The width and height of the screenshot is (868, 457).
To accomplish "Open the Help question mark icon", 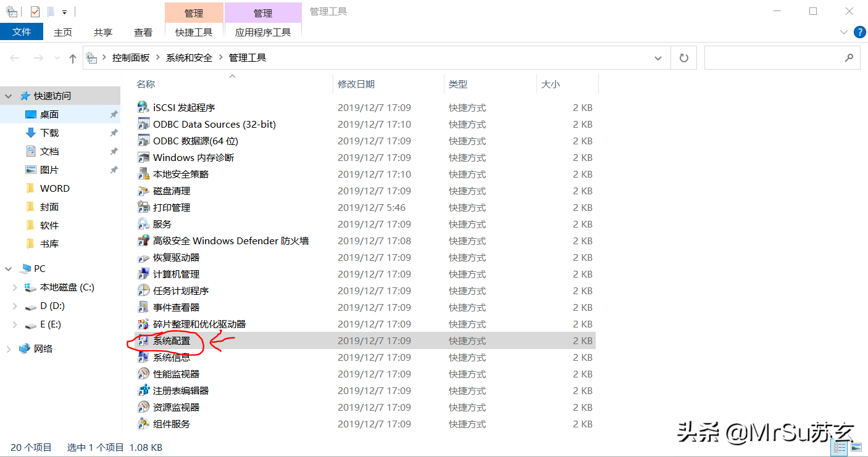I will (859, 32).
